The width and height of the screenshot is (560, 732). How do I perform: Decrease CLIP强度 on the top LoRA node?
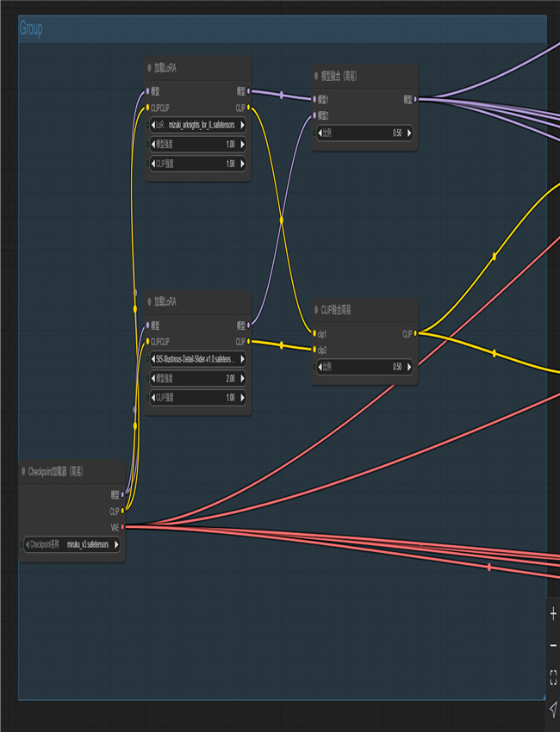pos(153,164)
